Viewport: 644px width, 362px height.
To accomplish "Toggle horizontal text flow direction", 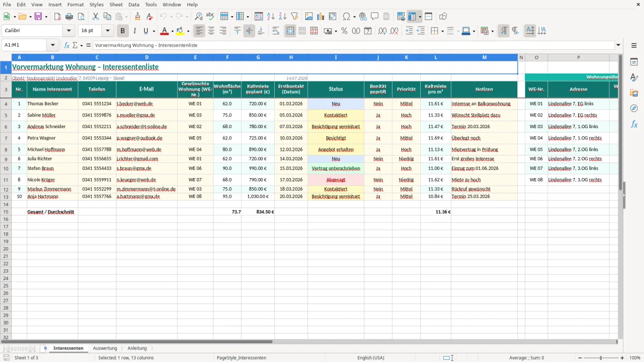I will [x=530, y=31].
